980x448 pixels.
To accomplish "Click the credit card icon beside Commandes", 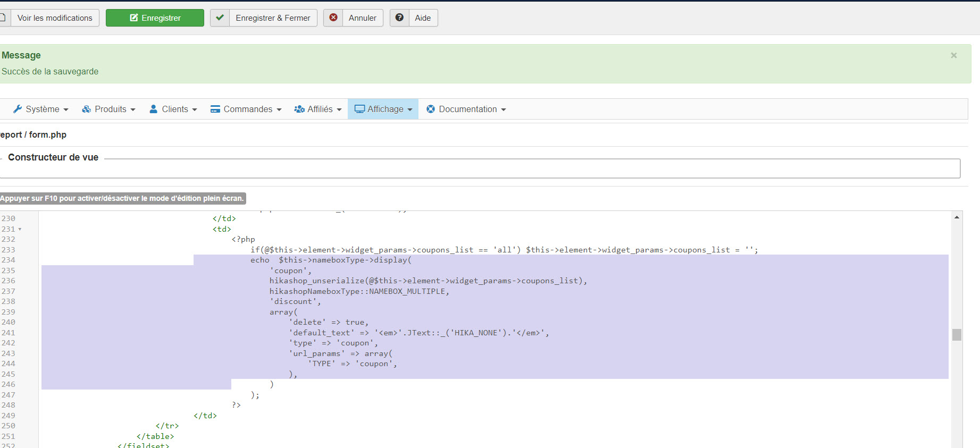I will (215, 109).
